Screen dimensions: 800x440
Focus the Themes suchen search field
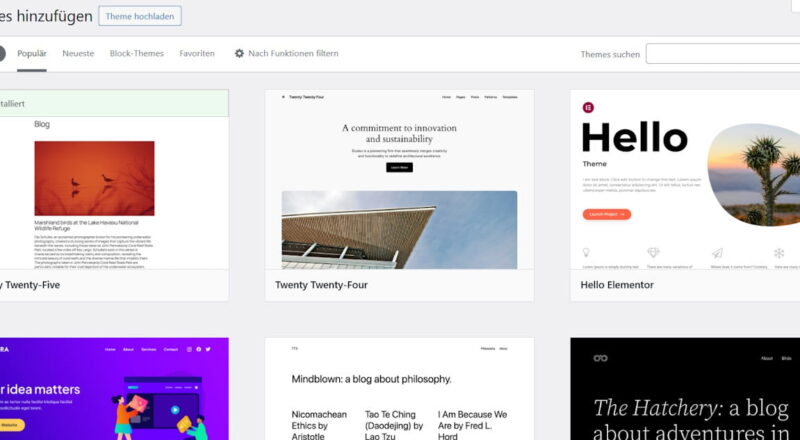coord(722,54)
